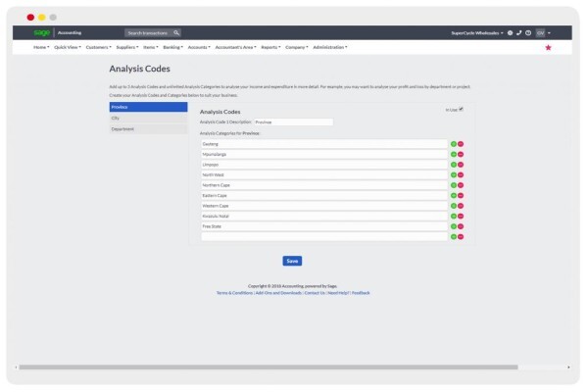
Task: Delete the Free State category
Action: [x=461, y=226]
